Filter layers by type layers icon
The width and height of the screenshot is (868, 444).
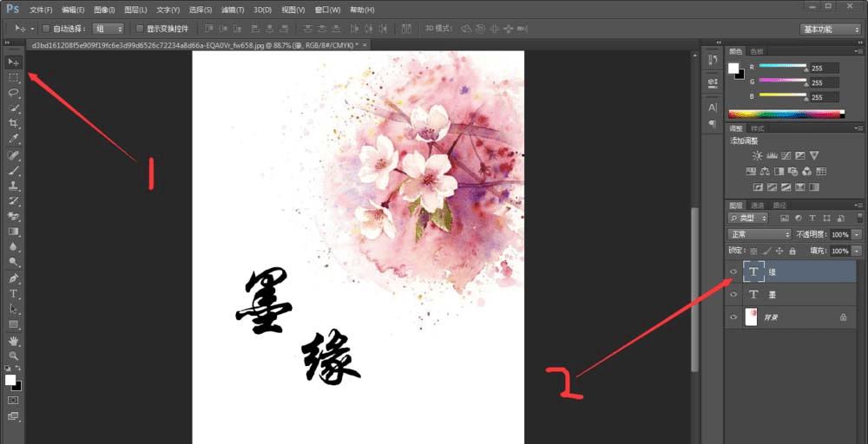812,219
